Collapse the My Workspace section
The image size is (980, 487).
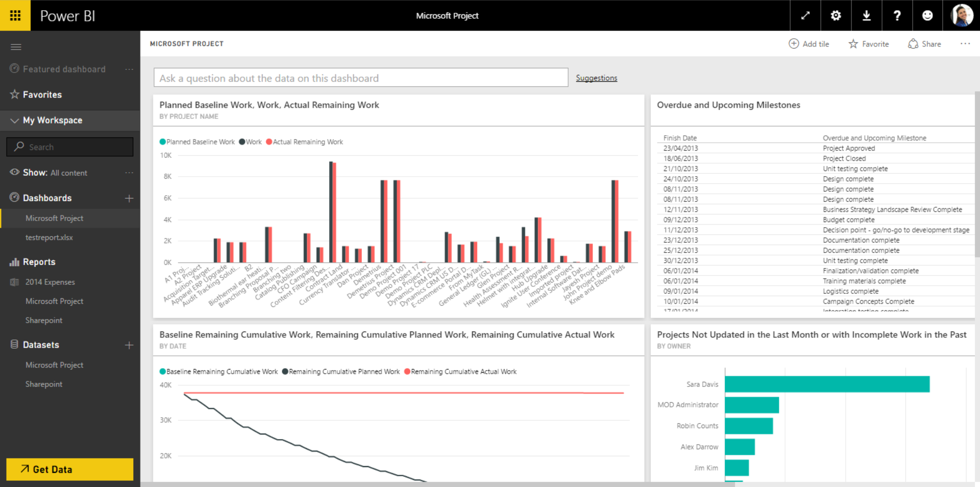click(14, 120)
